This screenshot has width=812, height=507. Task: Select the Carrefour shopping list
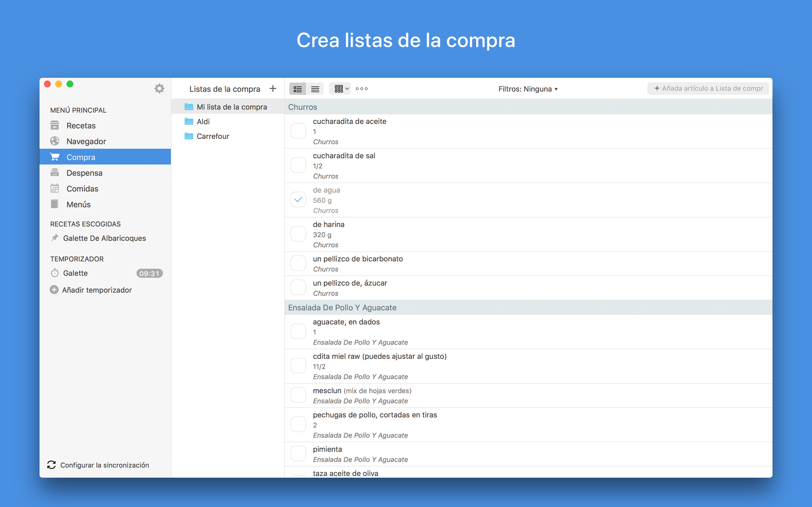(213, 136)
